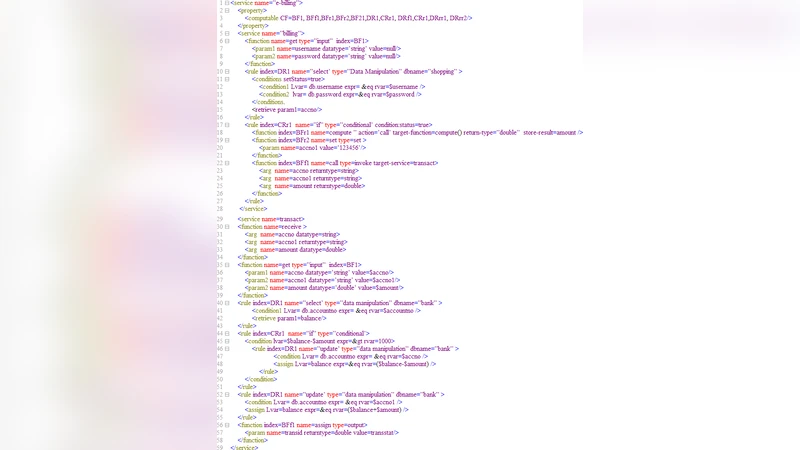Collapse the shopping select rule on line 10
The image size is (800, 450).
227,71
